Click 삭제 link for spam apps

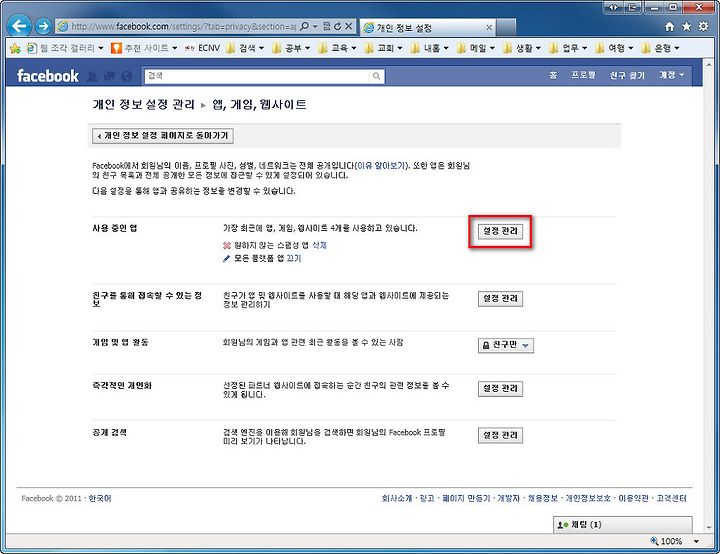tap(319, 245)
